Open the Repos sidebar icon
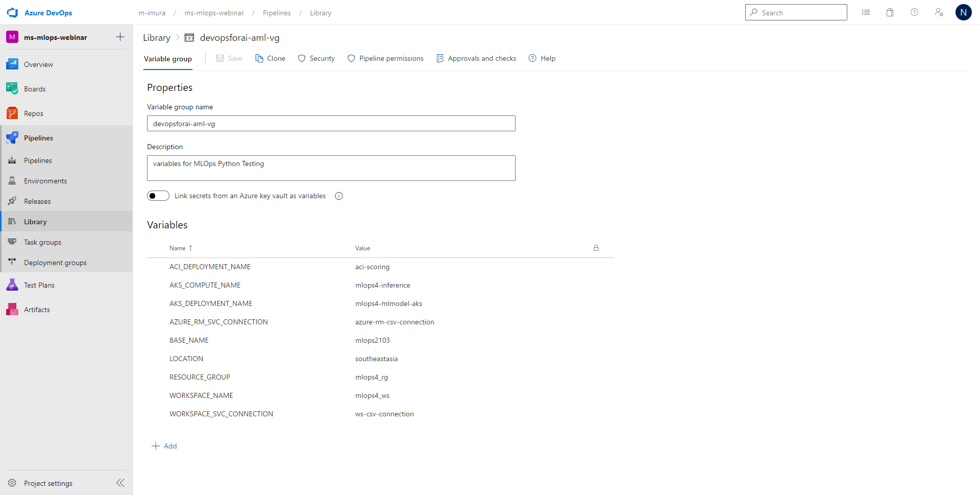This screenshot has width=980, height=495. tap(12, 113)
